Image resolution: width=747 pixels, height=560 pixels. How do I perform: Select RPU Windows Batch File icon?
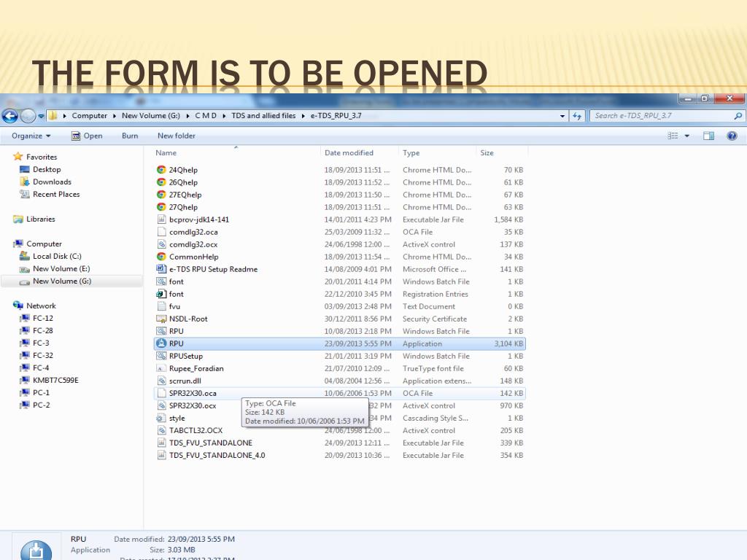pyautogui.click(x=161, y=331)
